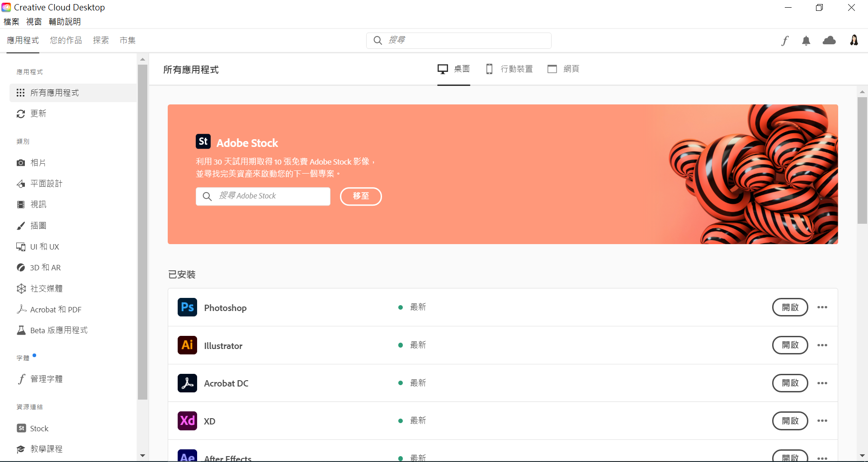The width and height of the screenshot is (868, 462).
Task: Click the XD app icon
Action: (x=187, y=421)
